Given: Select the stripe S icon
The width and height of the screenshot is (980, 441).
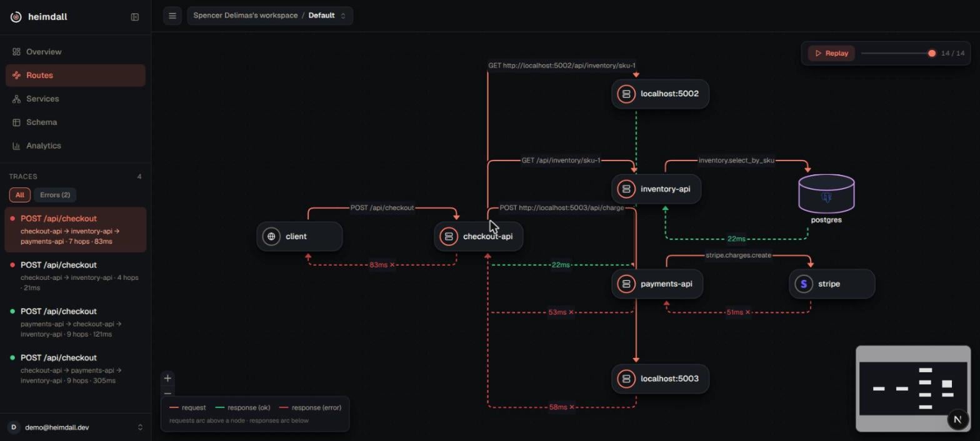Looking at the screenshot, I should coord(804,284).
